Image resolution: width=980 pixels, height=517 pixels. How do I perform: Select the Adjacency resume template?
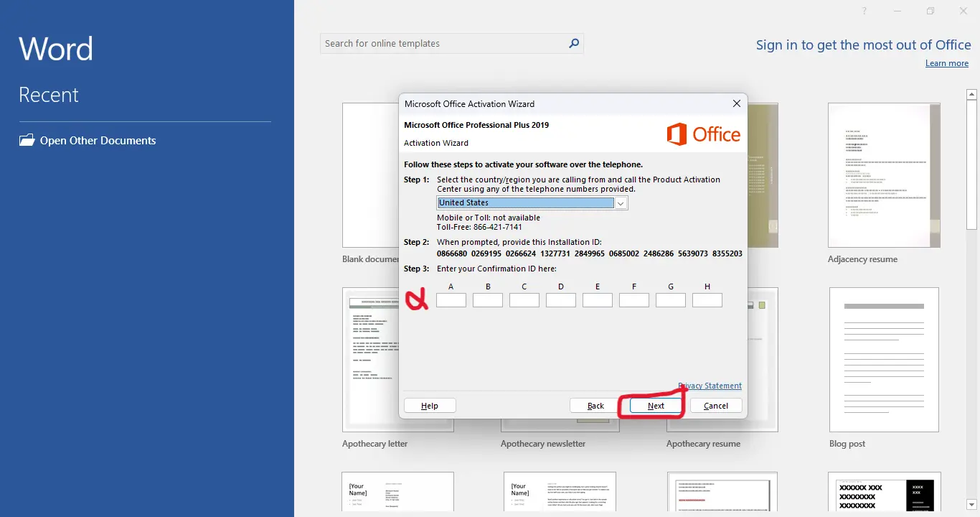[884, 176]
